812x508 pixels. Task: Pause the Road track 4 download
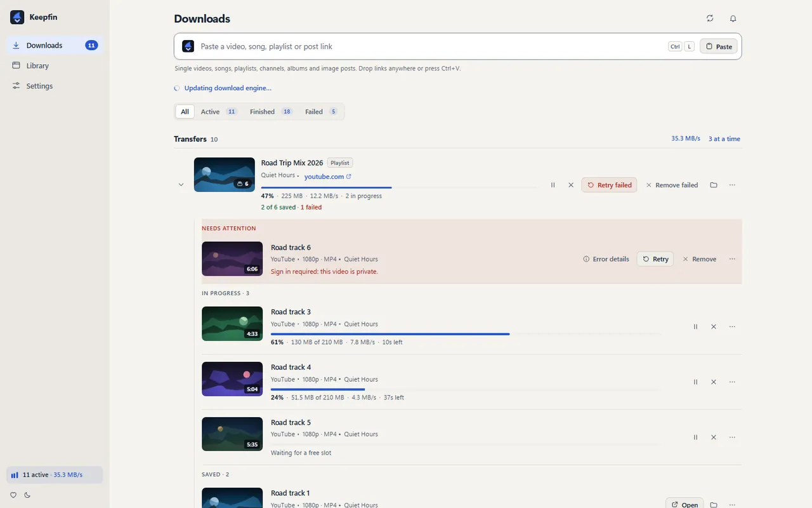tap(695, 382)
